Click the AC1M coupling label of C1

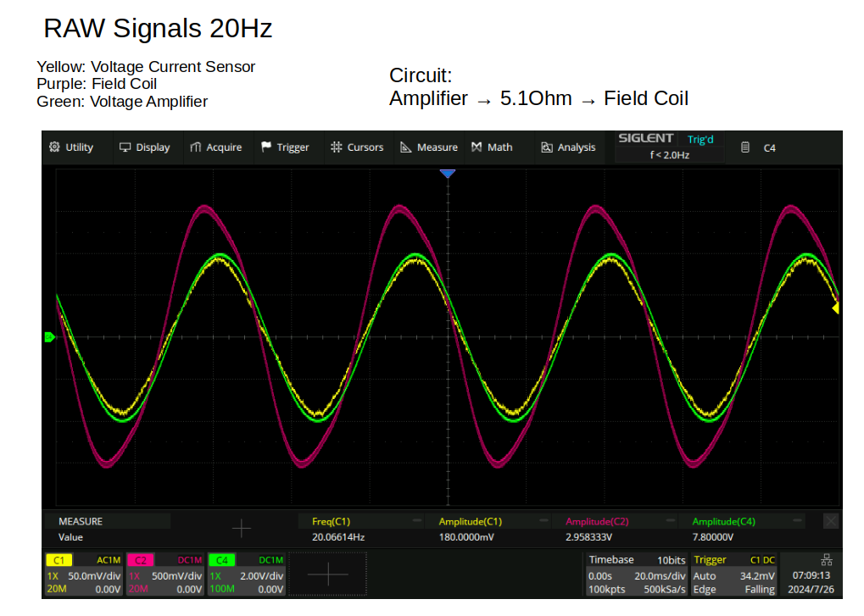(109, 560)
